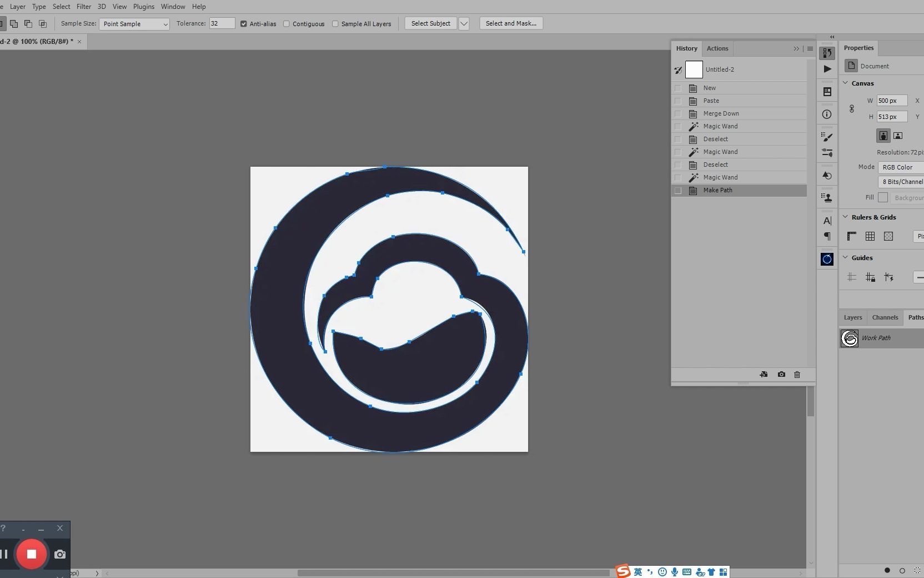Open Select Subject options dropdown arrow
Screen dimensions: 924x578
point(464,23)
